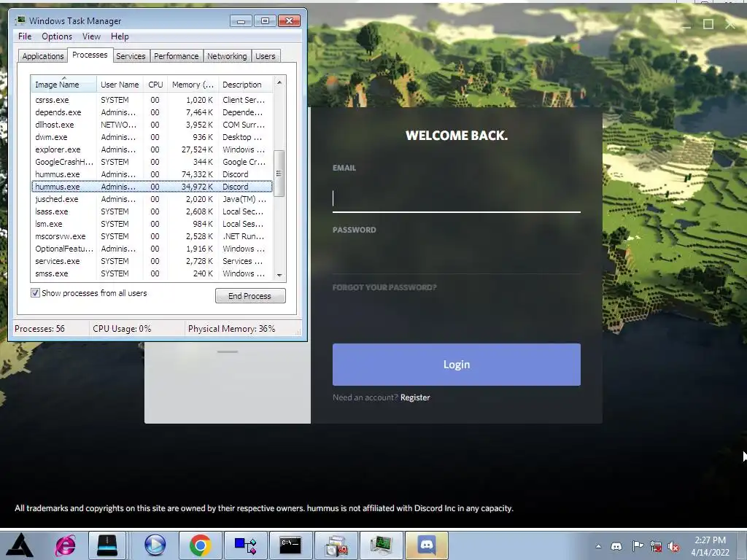Select the explorer.exe process row
This screenshot has width=747, height=560.
(152, 149)
